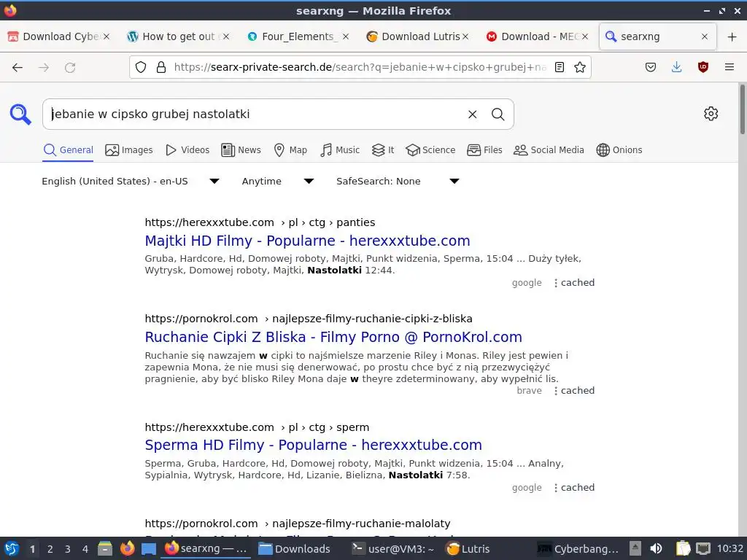Clear the search box with X
Image resolution: width=747 pixels, height=560 pixels.
(472, 114)
